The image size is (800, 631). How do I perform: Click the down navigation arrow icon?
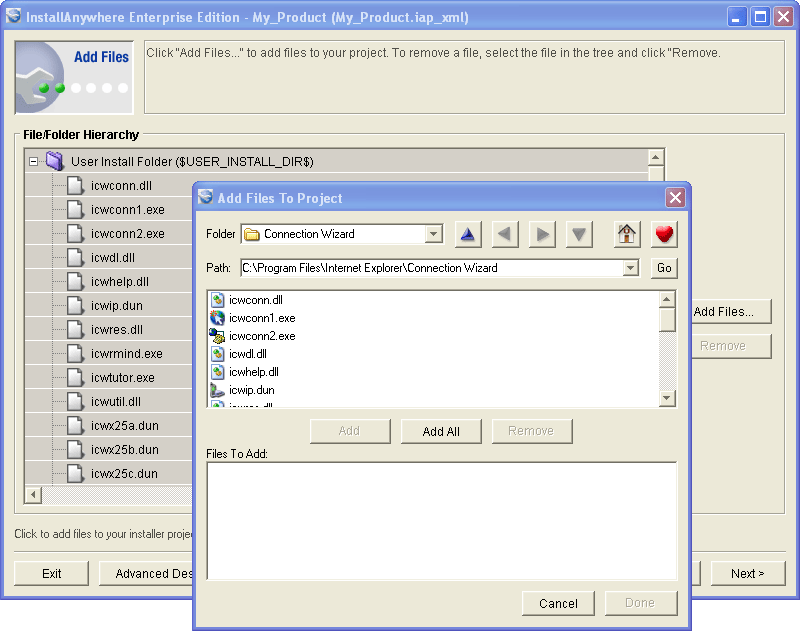[x=577, y=234]
